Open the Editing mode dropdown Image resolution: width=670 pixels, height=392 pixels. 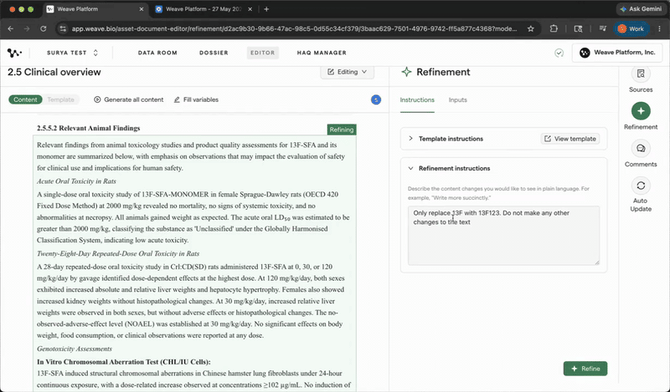347,72
